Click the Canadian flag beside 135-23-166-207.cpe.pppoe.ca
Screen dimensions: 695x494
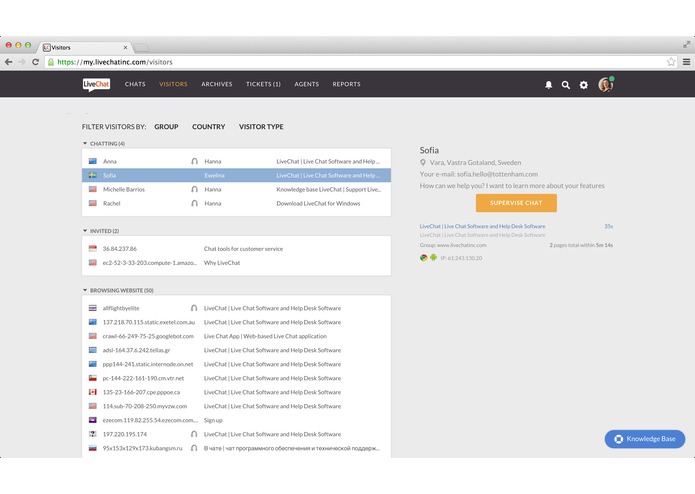93,392
